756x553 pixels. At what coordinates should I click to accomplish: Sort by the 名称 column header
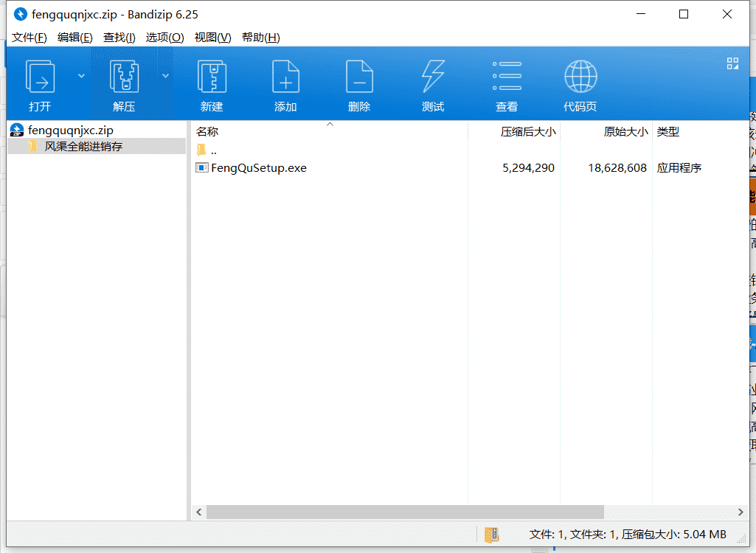(x=207, y=132)
